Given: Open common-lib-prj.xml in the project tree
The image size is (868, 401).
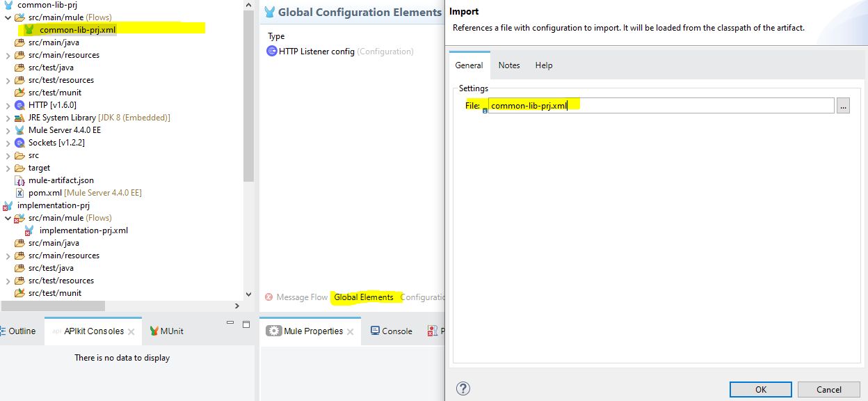Looking at the screenshot, I should pyautogui.click(x=77, y=30).
